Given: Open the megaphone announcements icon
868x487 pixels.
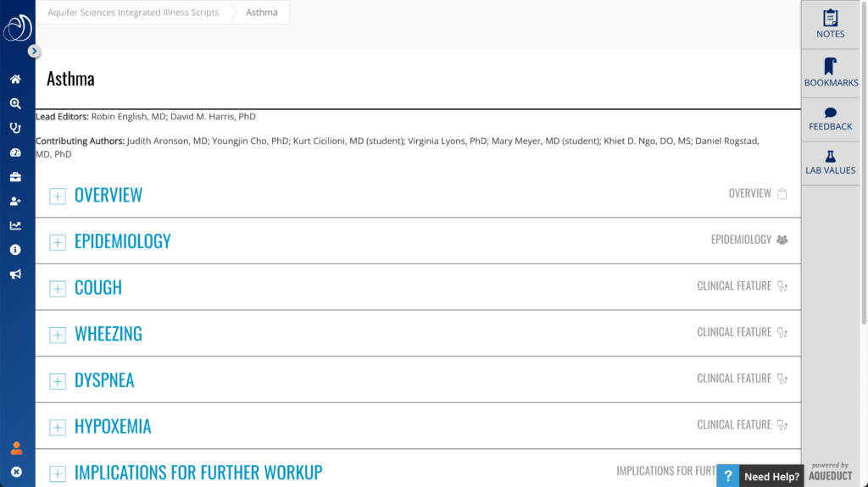Looking at the screenshot, I should click(15, 274).
